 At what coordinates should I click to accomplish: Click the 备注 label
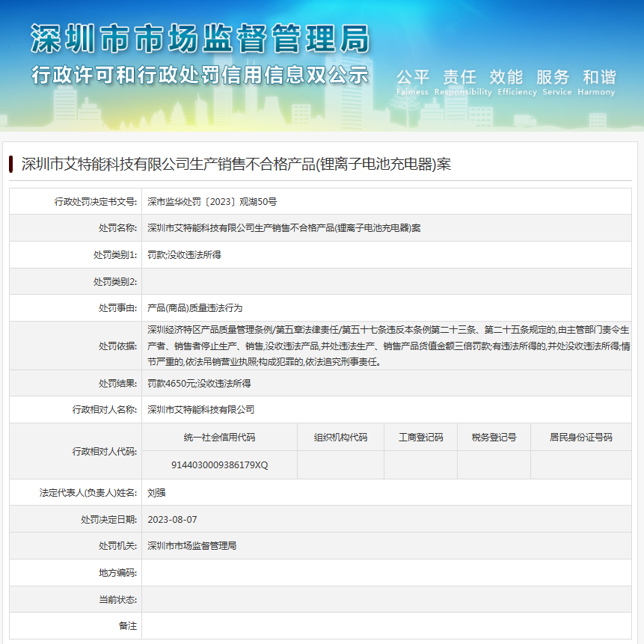tap(128, 626)
